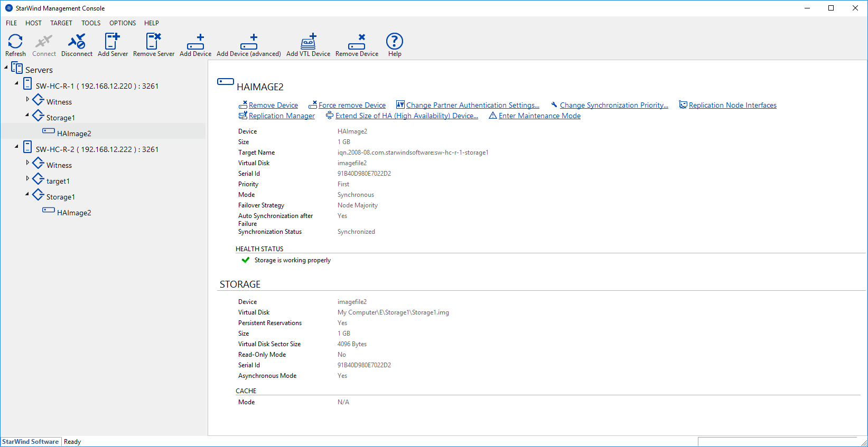Open the OPTIONS menu
Image resolution: width=868 pixels, height=447 pixels.
point(123,23)
